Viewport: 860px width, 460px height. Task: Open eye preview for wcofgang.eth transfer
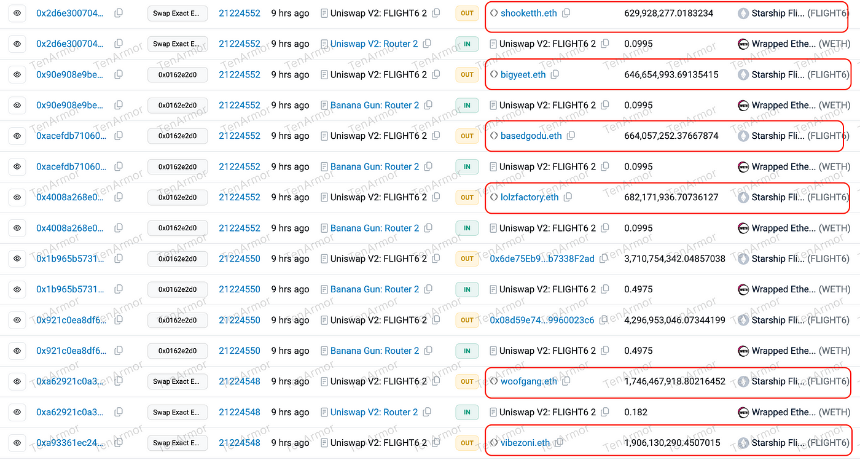[17, 381]
